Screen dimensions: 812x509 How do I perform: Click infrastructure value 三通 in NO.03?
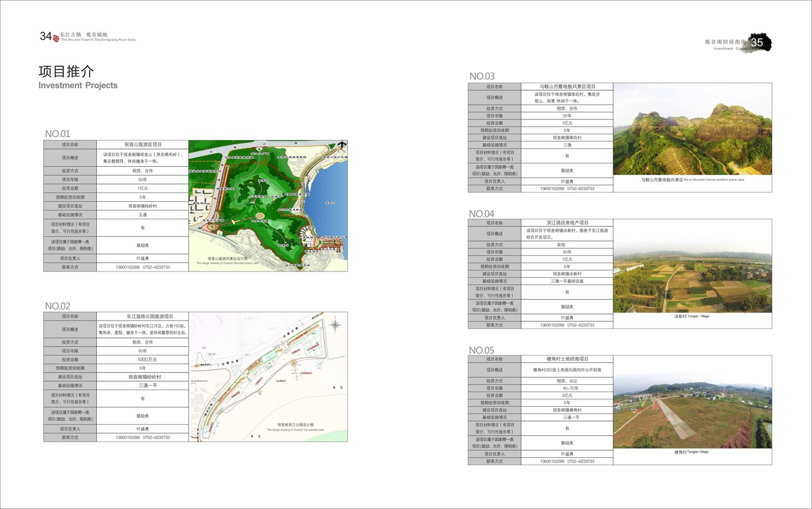pos(567,145)
